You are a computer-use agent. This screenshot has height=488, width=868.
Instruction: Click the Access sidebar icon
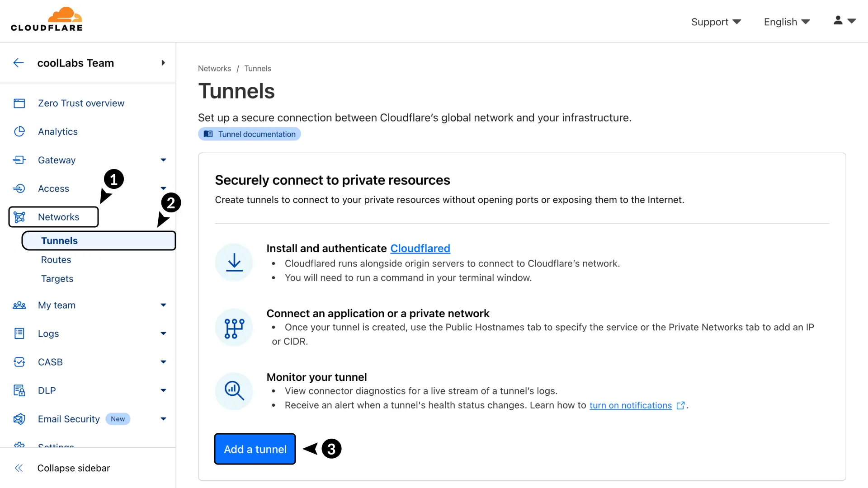click(x=19, y=188)
